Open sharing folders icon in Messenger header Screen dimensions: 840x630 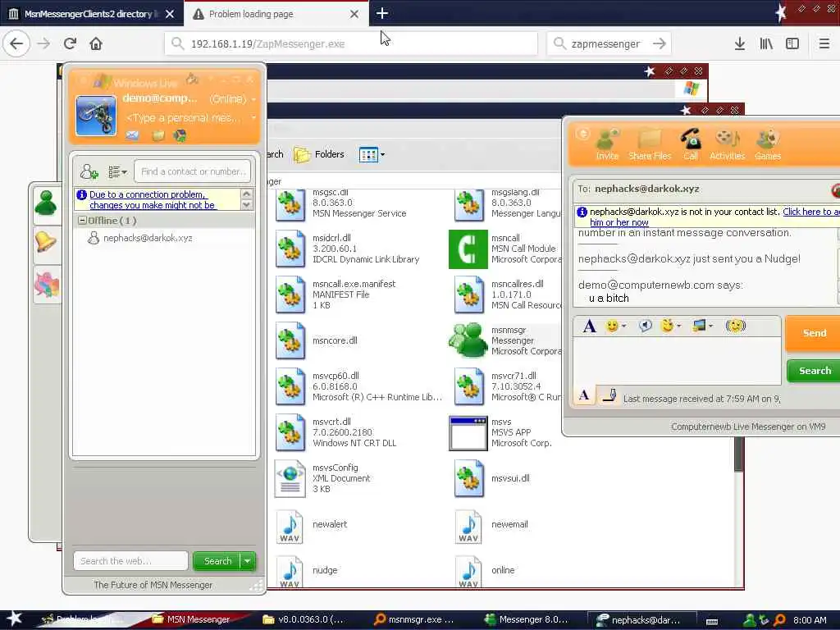[x=157, y=135]
